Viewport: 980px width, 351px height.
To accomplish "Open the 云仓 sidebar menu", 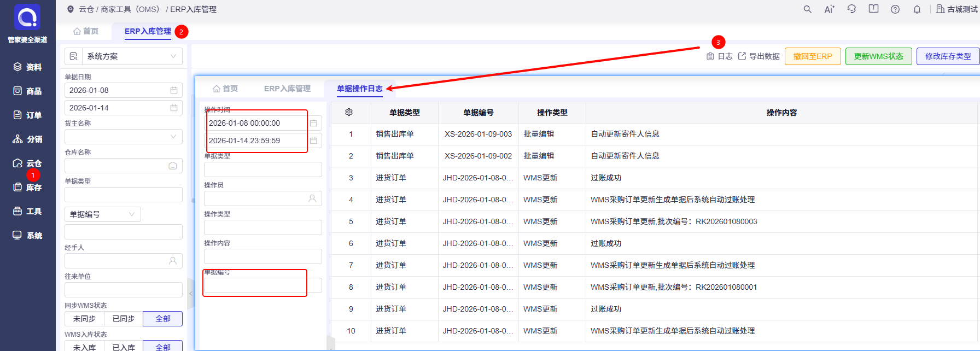I will [x=27, y=163].
